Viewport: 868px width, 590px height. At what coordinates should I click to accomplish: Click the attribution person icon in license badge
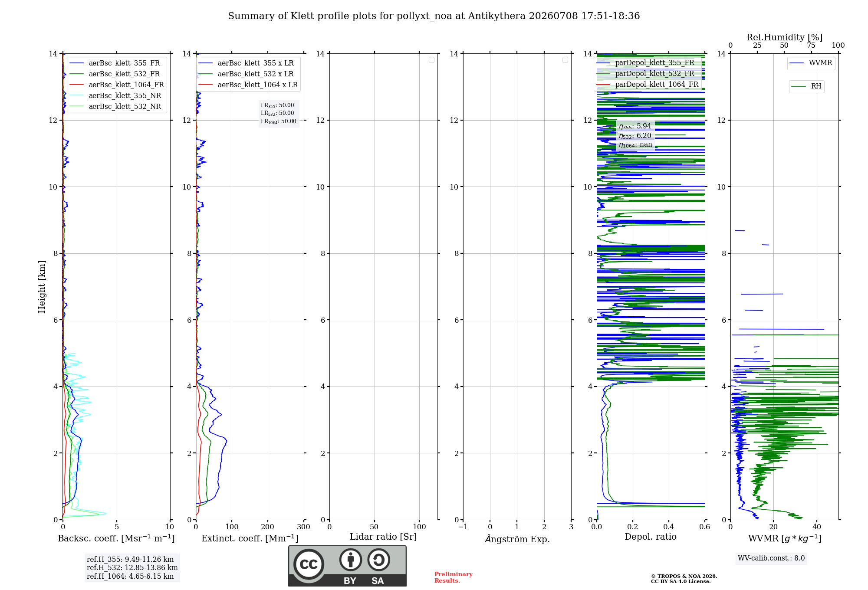351,560
